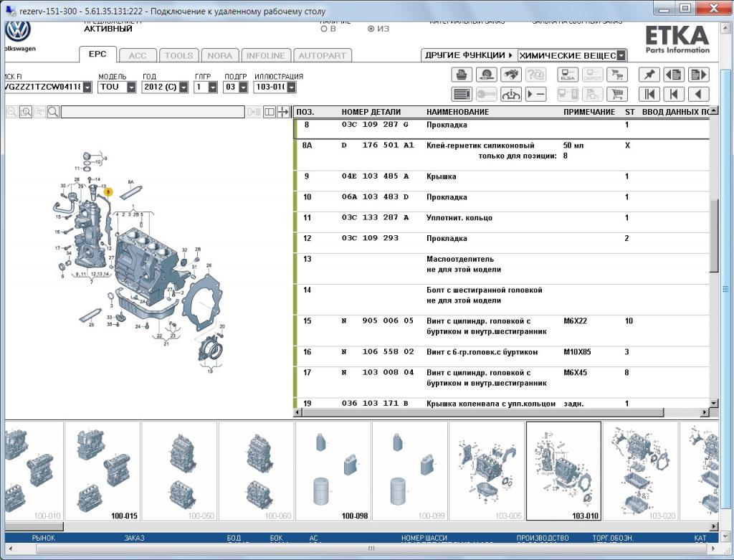Go to previous illustration page icon
This screenshot has width=734, height=560.
click(x=674, y=75)
